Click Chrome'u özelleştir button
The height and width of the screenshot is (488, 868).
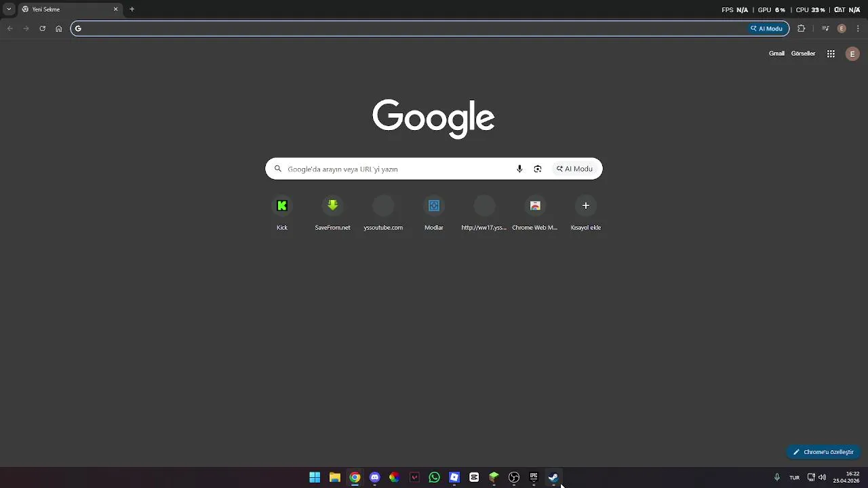(x=823, y=452)
